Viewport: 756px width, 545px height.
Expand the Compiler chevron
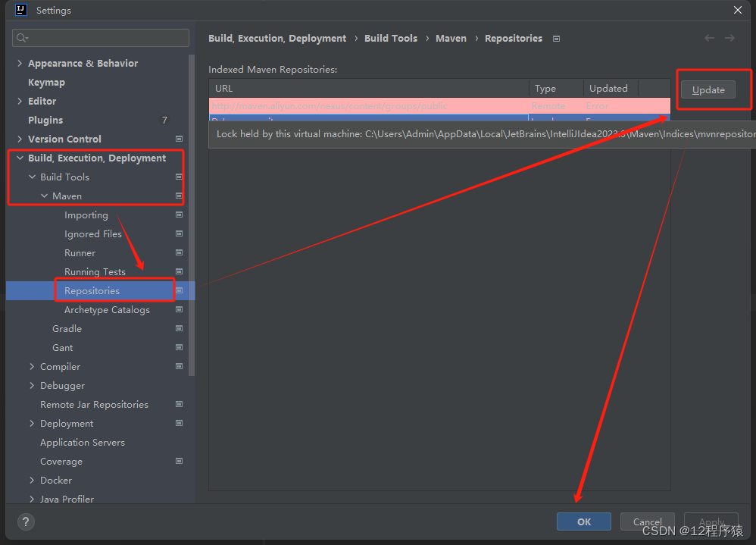[32, 367]
